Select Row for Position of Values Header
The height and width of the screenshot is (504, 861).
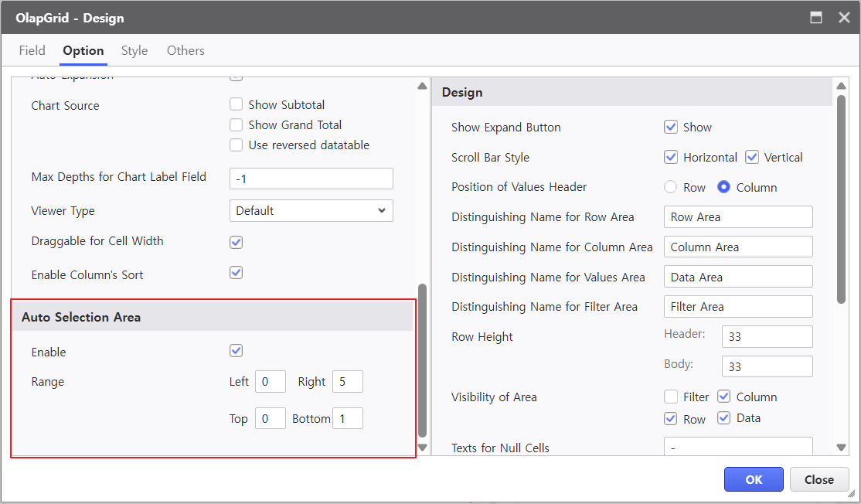click(x=671, y=187)
